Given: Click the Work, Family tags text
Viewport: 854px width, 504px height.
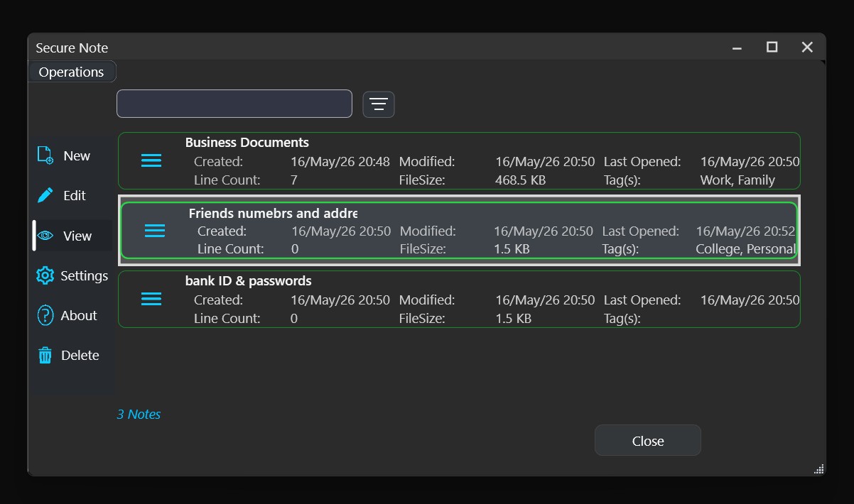Looking at the screenshot, I should click(737, 180).
